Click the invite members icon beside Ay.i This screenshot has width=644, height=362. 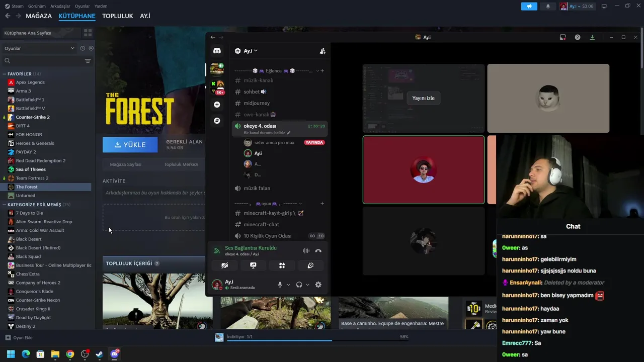(x=323, y=51)
